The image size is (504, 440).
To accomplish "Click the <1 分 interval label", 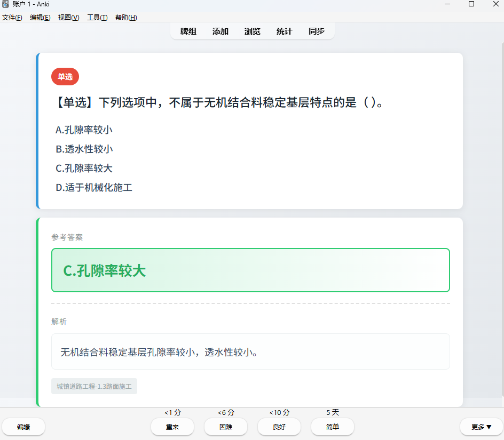I will pyautogui.click(x=172, y=412).
